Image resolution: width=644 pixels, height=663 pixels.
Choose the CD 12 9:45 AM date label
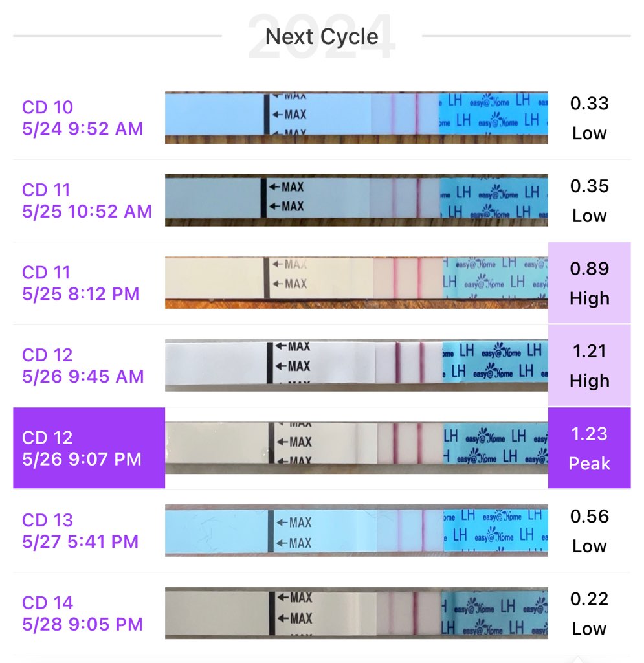[83, 366]
